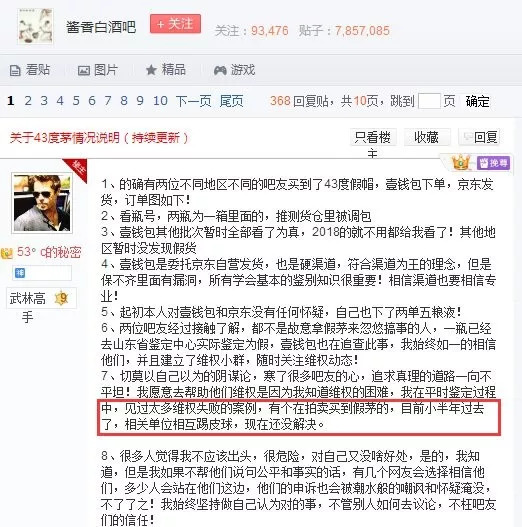Open the 精品 star tab

click(166, 70)
